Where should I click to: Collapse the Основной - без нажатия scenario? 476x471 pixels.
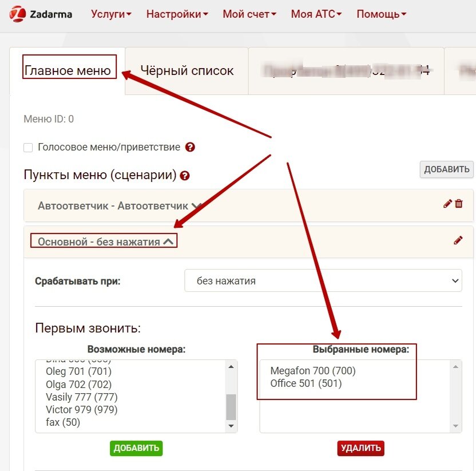105,242
